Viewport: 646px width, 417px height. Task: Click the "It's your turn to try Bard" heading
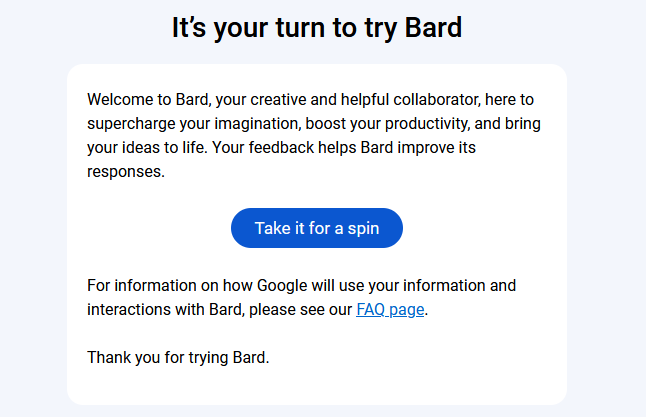(316, 28)
